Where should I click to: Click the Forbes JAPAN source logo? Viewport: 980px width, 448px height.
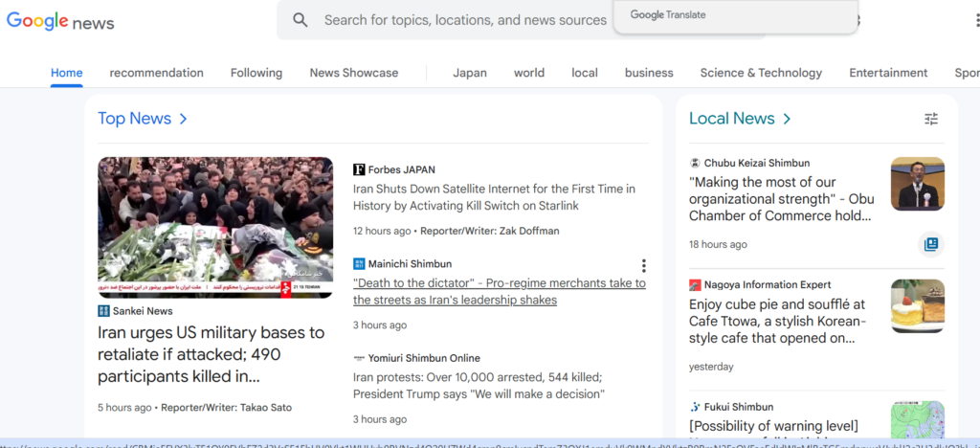[x=359, y=169]
